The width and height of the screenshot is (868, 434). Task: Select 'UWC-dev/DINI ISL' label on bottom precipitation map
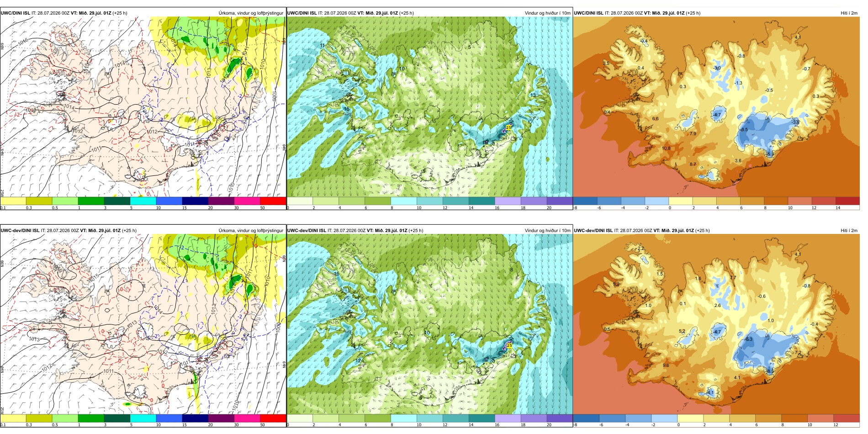20,230
